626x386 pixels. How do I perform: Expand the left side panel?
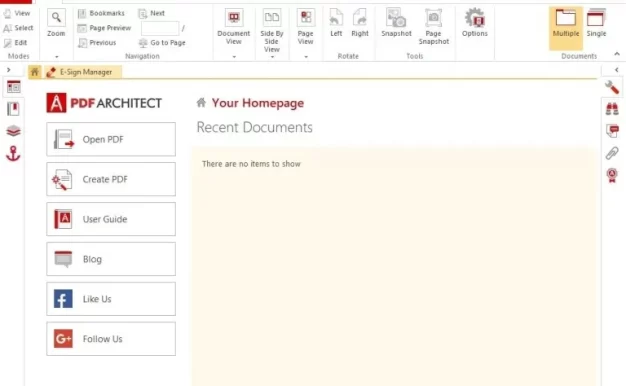tap(8, 70)
